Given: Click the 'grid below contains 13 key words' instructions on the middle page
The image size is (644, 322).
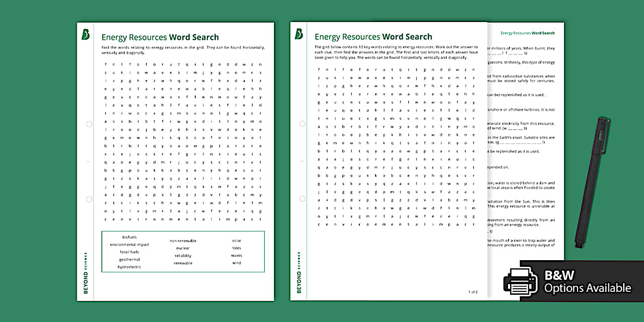Looking at the screenshot, I should point(396,52).
